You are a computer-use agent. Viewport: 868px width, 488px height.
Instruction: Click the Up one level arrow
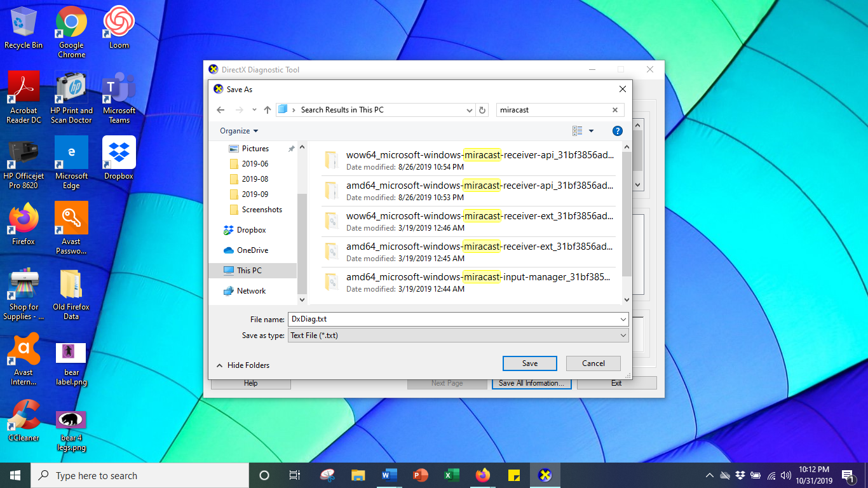pos(268,110)
